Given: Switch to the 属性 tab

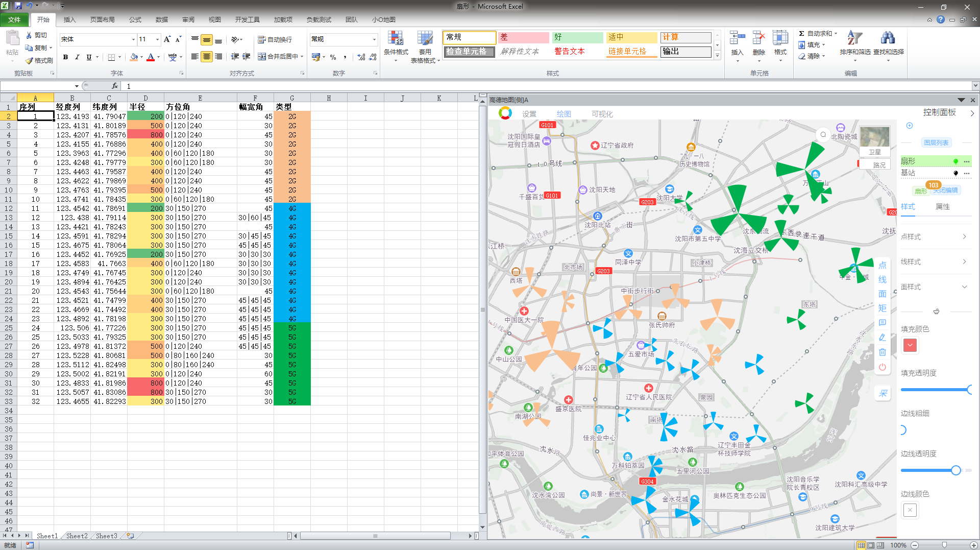Looking at the screenshot, I should (942, 206).
